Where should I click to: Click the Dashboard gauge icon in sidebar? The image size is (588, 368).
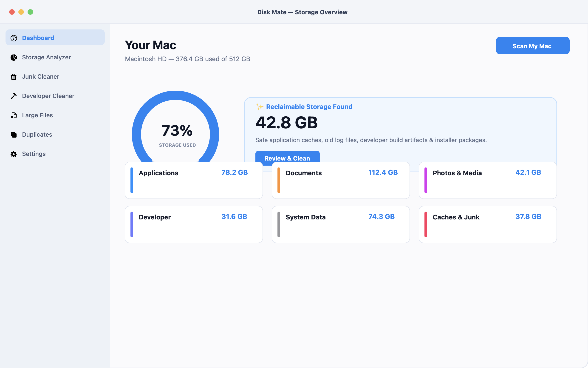14,38
